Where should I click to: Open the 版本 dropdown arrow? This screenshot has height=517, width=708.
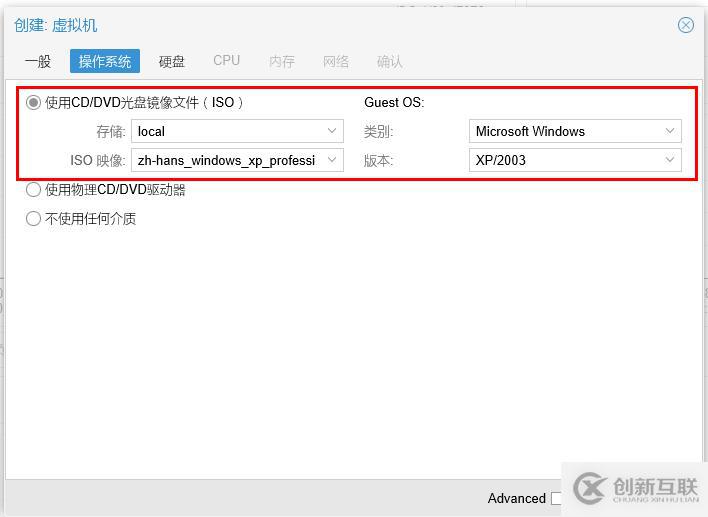click(670, 160)
